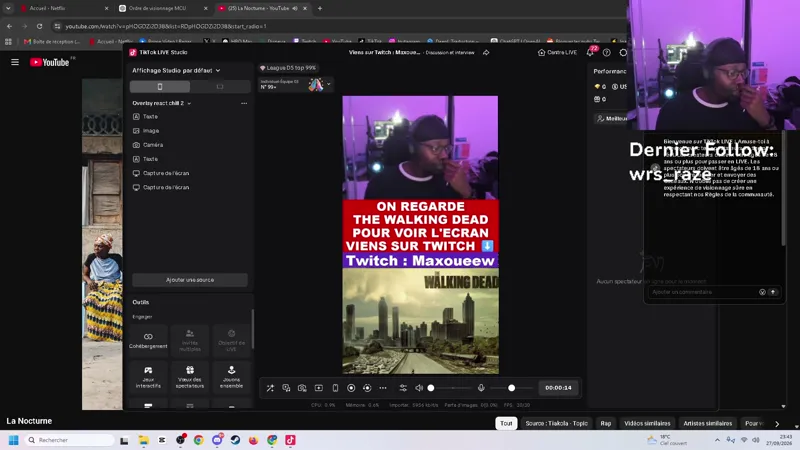
Task: Open the Centre LIVE link
Action: [558, 53]
